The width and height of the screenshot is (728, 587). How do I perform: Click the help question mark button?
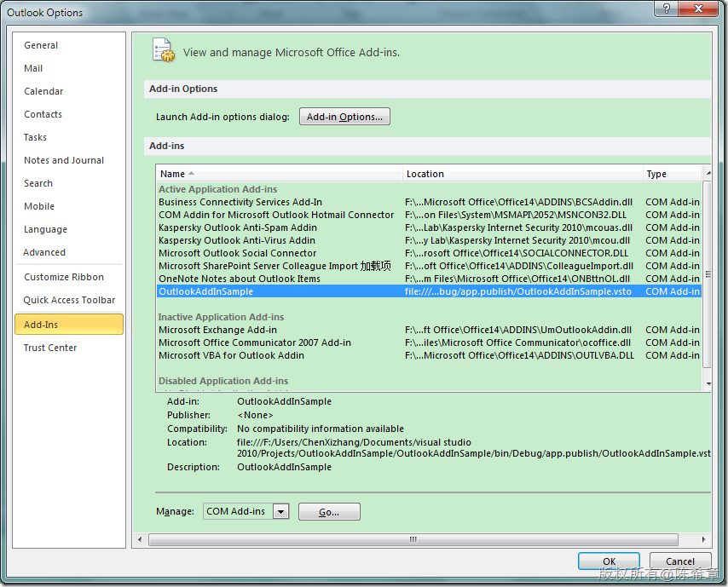point(667,9)
